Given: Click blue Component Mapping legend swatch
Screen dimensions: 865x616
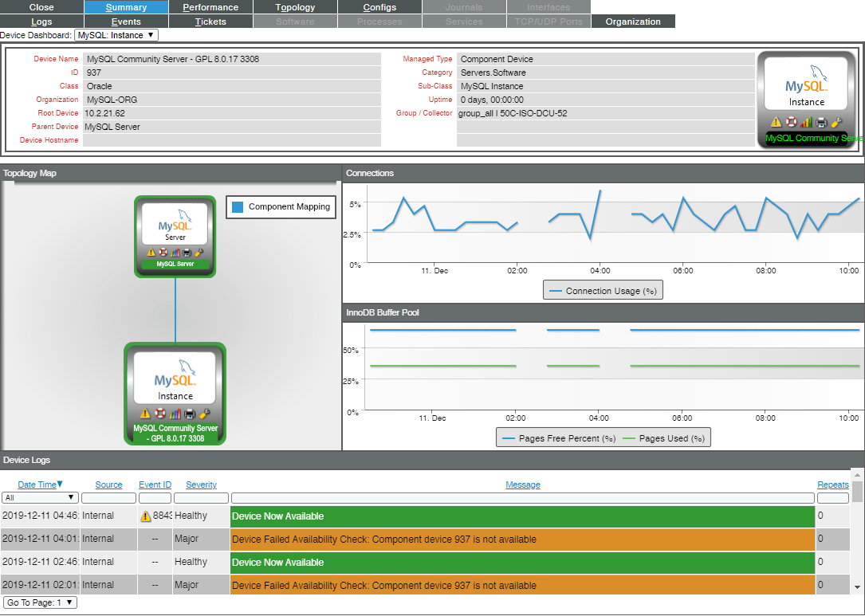Looking at the screenshot, I should pyautogui.click(x=238, y=207).
